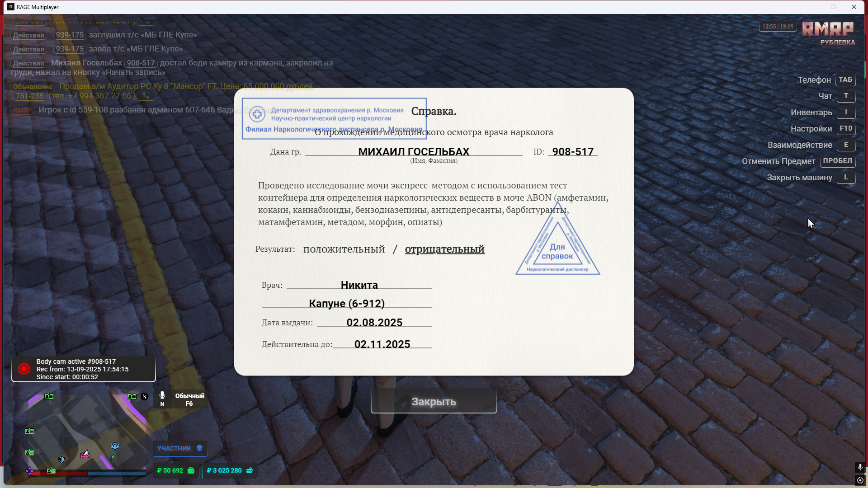The width and height of the screenshot is (868, 488).
Task: Click the doctor name Капуне (6-912)
Action: point(347,304)
